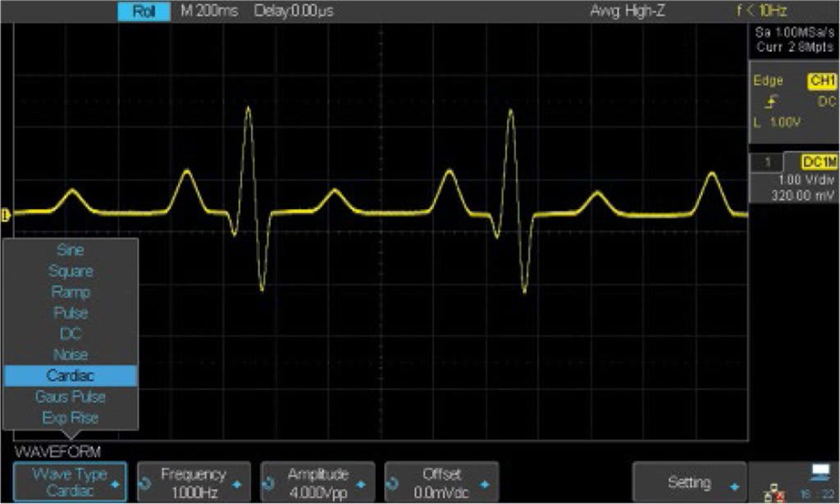840x504 pixels.
Task: Click the Offset softkey arrow
Action: coord(485,484)
